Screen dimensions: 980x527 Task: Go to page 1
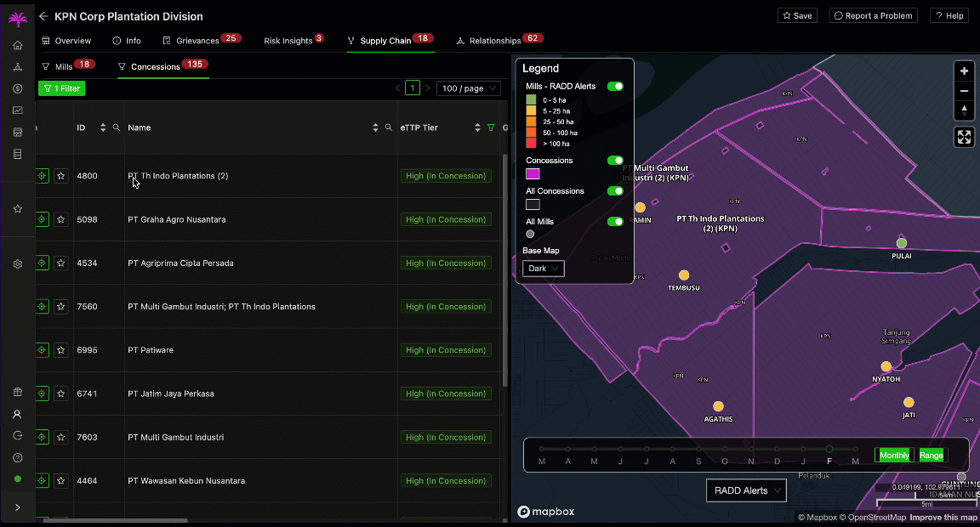413,88
